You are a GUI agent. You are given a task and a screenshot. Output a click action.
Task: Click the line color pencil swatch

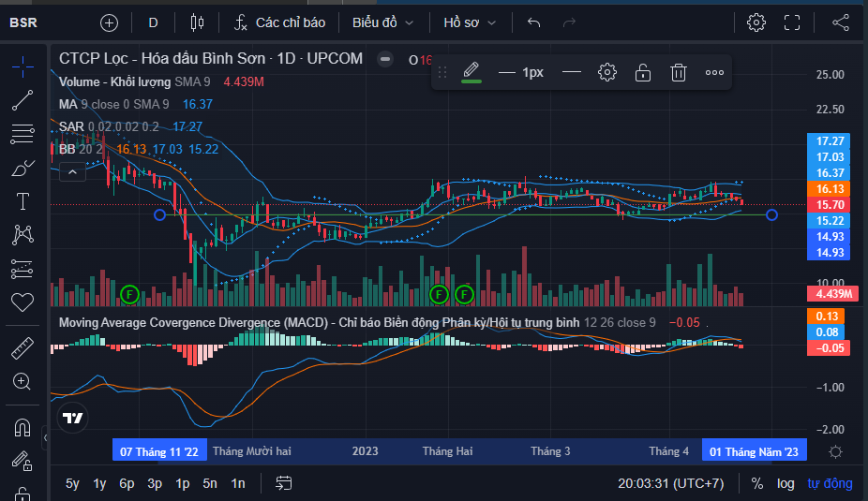tap(471, 72)
